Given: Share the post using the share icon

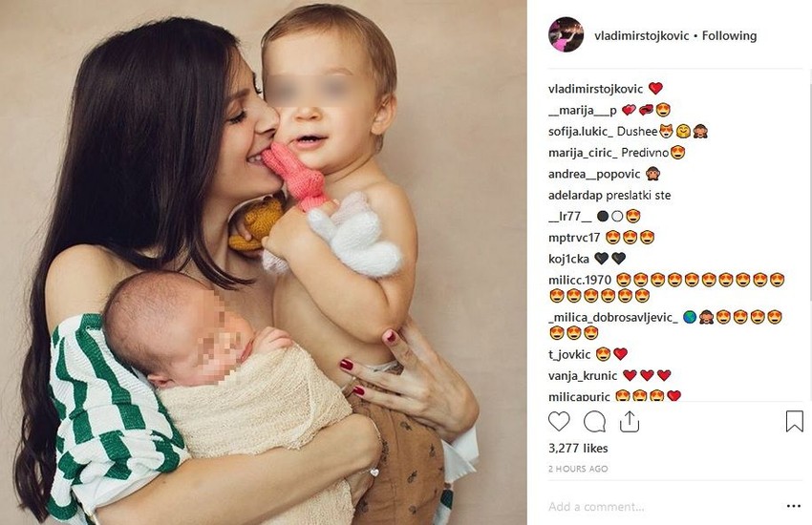Looking at the screenshot, I should pyautogui.click(x=630, y=422).
